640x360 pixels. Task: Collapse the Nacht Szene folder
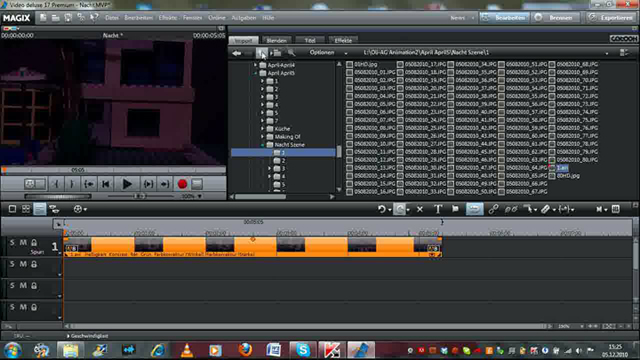point(262,145)
